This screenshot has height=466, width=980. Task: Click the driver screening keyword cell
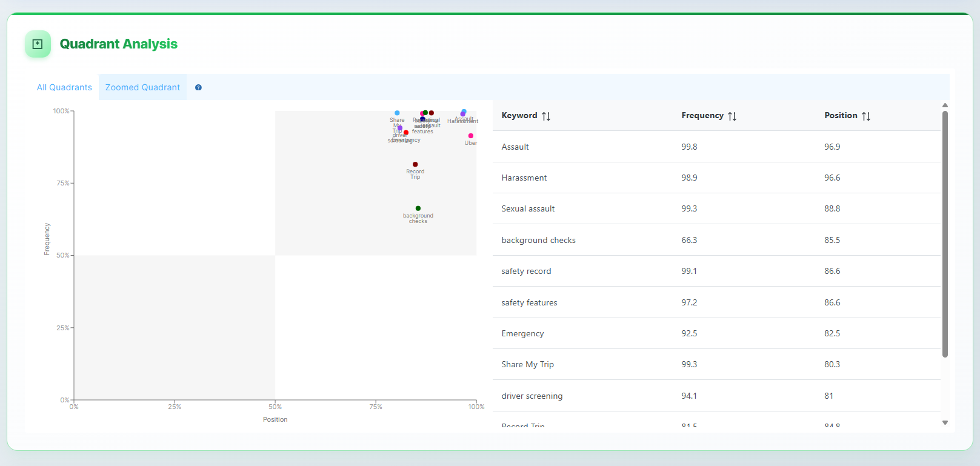click(532, 396)
